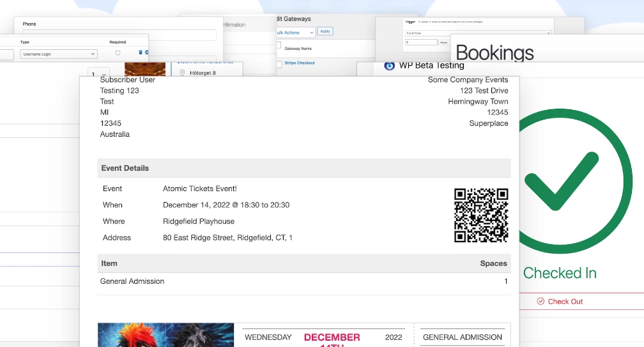Expand the Bulk Actions dropdown
644x347 pixels.
pos(295,32)
